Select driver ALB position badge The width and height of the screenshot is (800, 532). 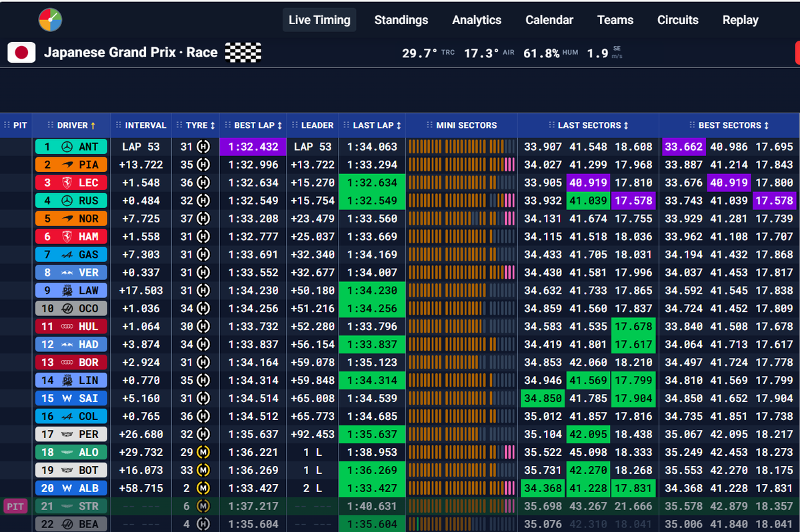point(71,489)
